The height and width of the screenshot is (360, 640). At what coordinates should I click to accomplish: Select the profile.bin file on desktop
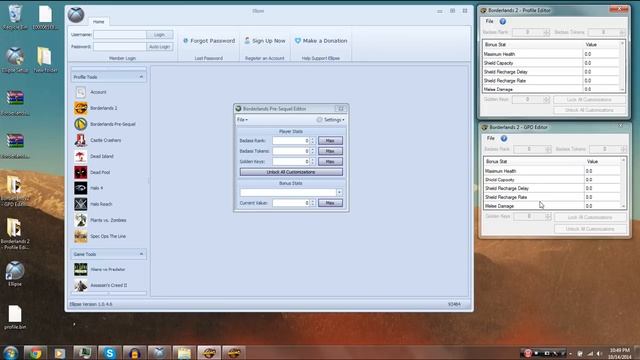click(x=15, y=318)
